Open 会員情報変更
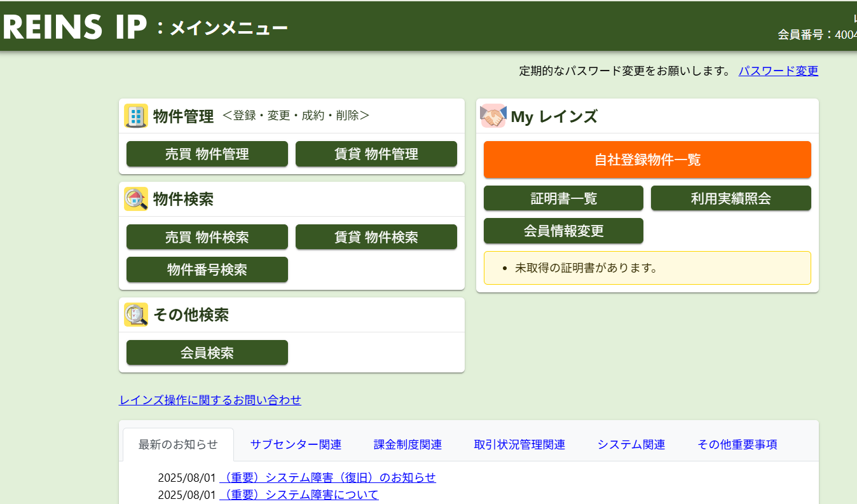The image size is (857, 504). click(x=563, y=231)
